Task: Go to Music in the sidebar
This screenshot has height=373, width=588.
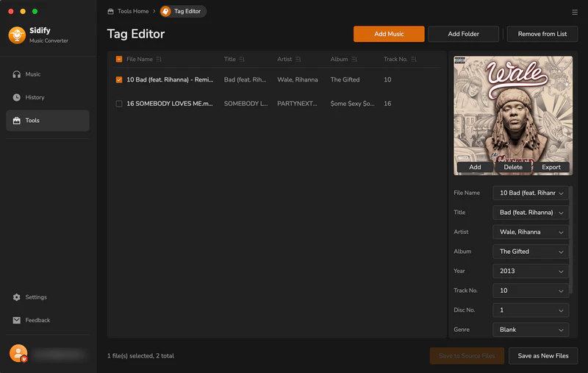Action: (48, 74)
